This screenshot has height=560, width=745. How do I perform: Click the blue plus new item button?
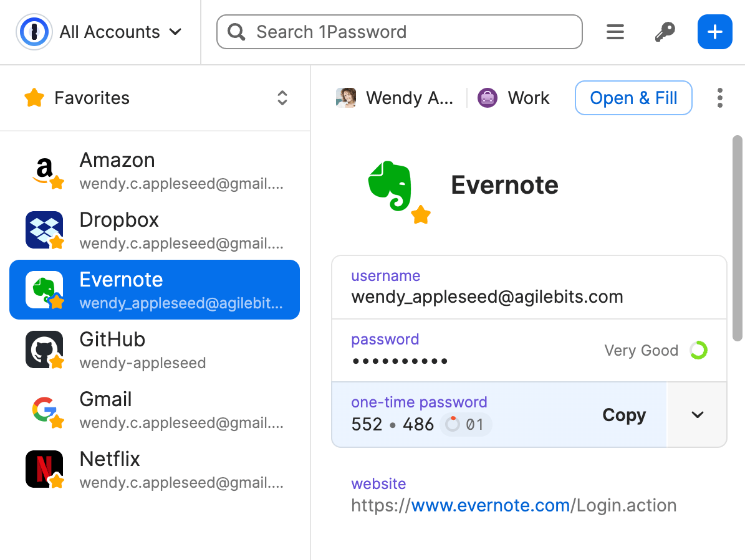[x=714, y=32]
